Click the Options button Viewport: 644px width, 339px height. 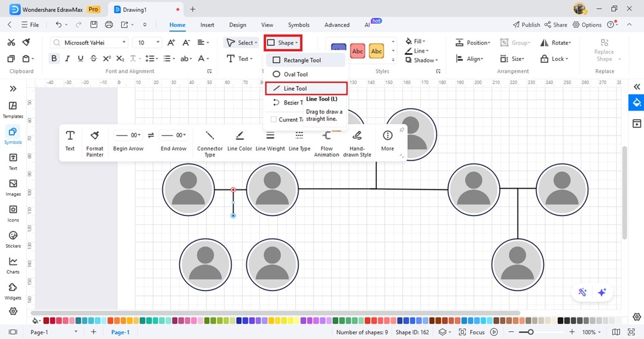pos(587,24)
